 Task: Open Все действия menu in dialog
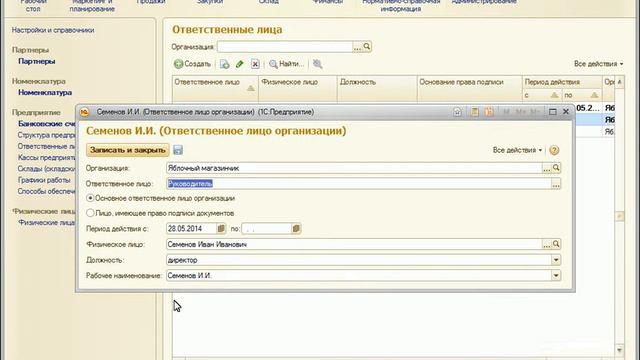517,150
